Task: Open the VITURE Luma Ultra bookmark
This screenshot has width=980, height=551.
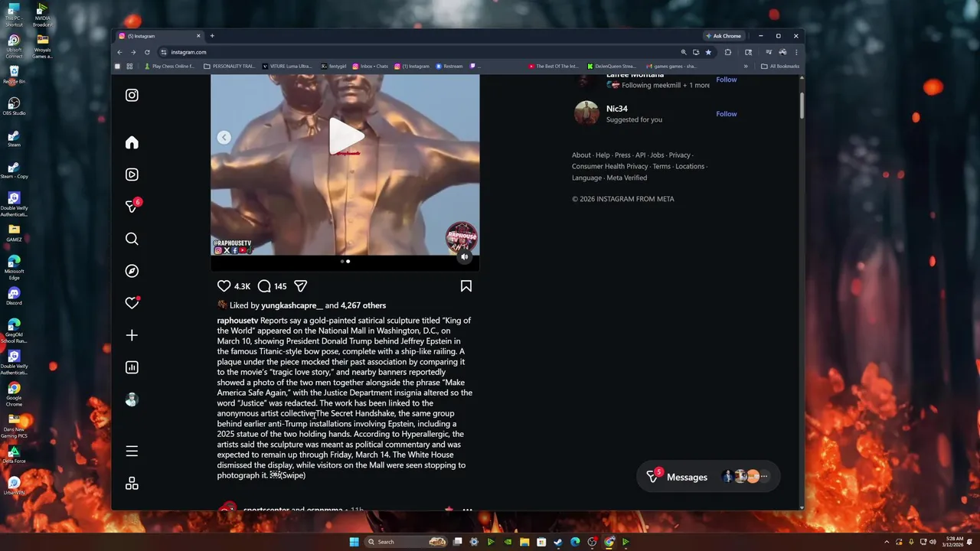Action: pyautogui.click(x=287, y=67)
